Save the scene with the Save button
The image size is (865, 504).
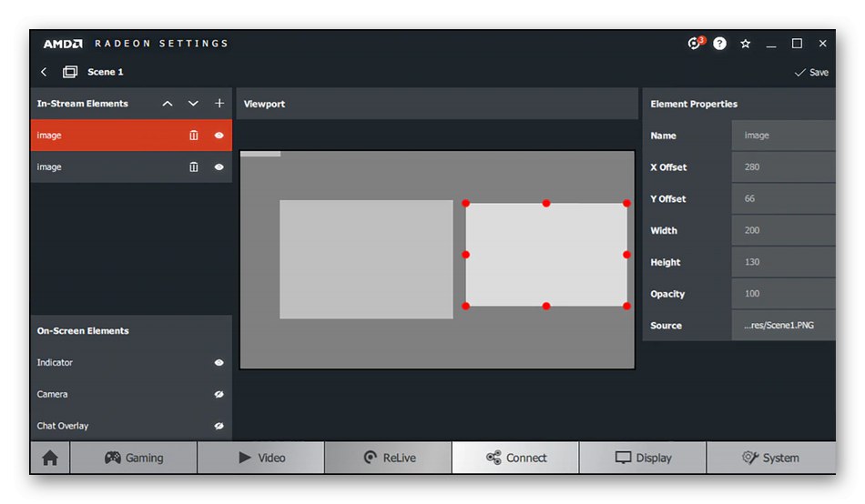click(x=811, y=72)
